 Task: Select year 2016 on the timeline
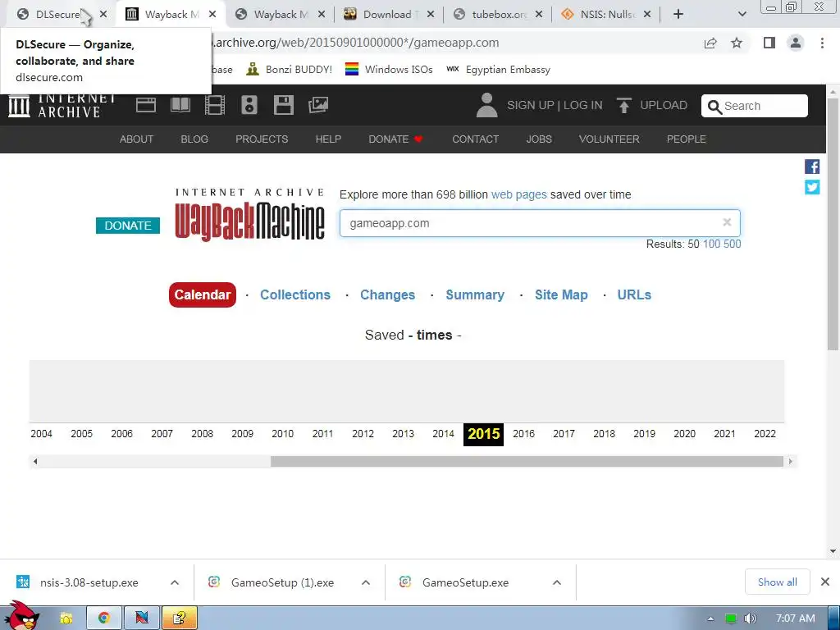[x=523, y=434]
